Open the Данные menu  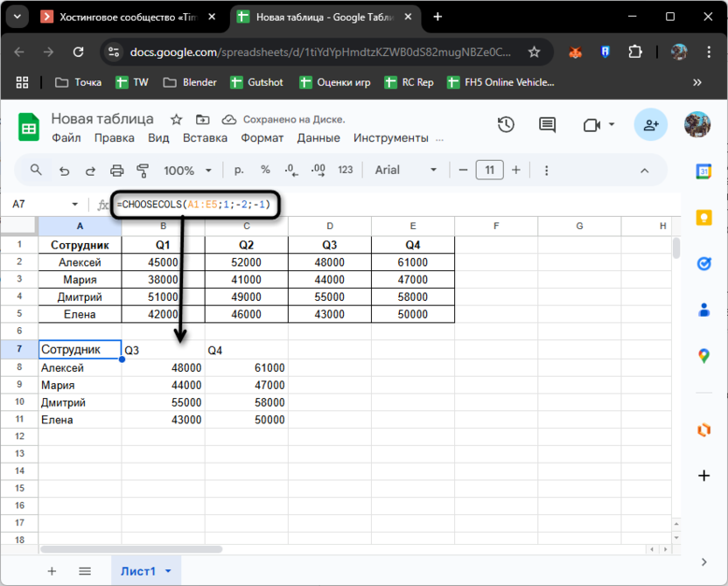(318, 138)
